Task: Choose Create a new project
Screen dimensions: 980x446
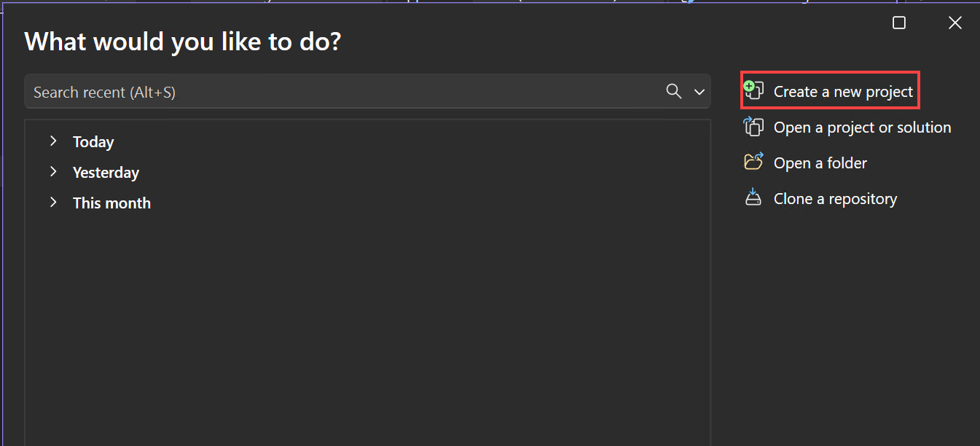Action: coord(843,91)
